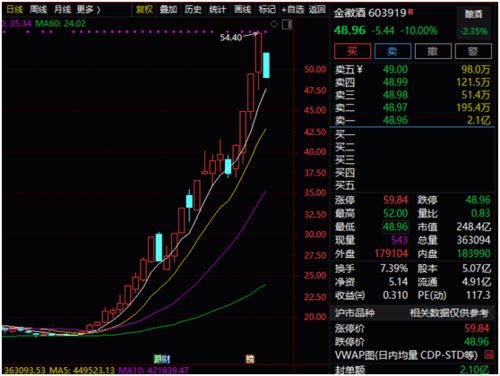The image size is (500, 376).
Task: Open the 历史 history option
Action: click(193, 9)
